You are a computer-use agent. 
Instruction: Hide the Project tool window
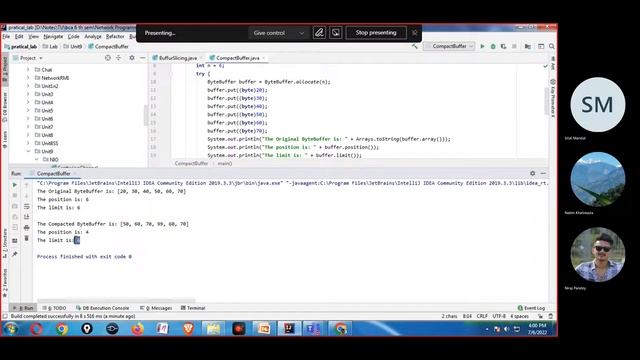click(x=142, y=58)
